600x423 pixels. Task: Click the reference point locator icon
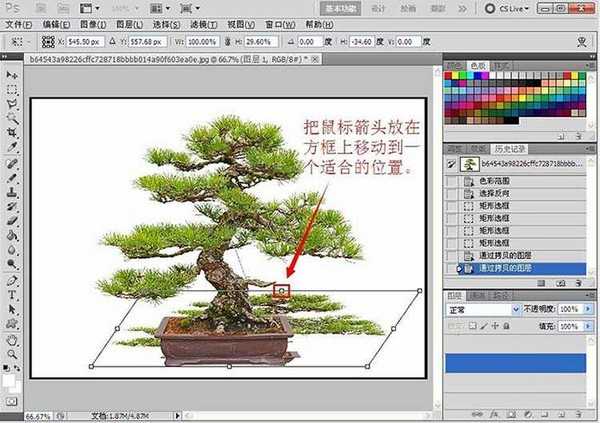coord(48,41)
